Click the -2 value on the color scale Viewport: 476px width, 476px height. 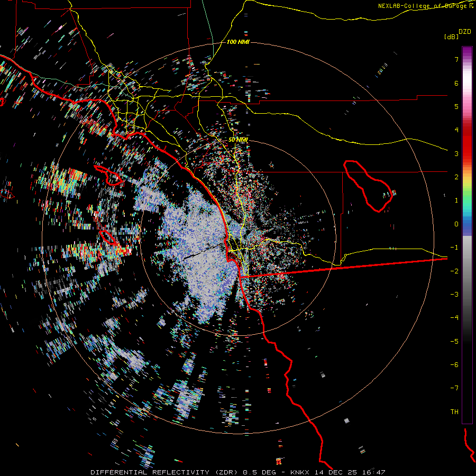(454, 271)
